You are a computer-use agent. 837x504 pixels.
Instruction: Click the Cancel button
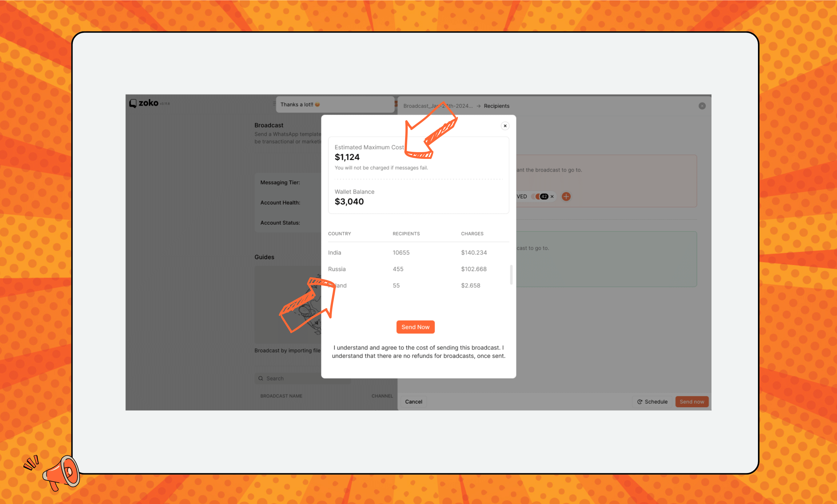point(414,401)
